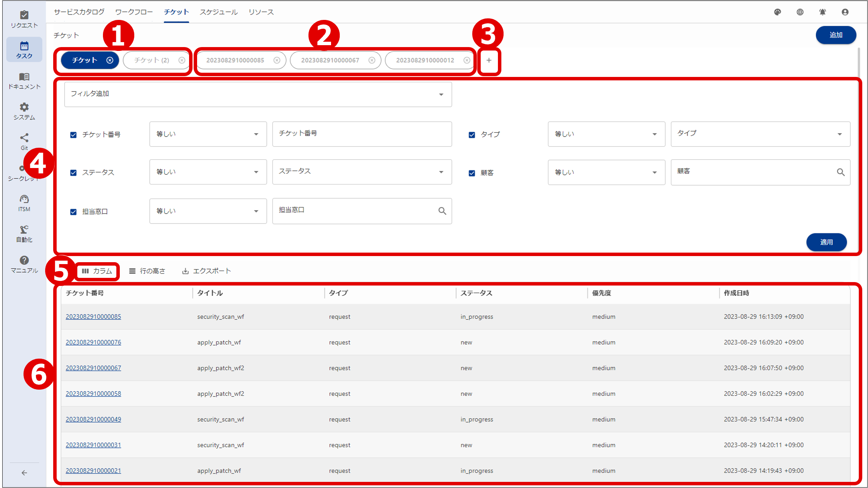The image size is (868, 488).
Task: Open the シークレット sidebar section
Action: click(24, 171)
